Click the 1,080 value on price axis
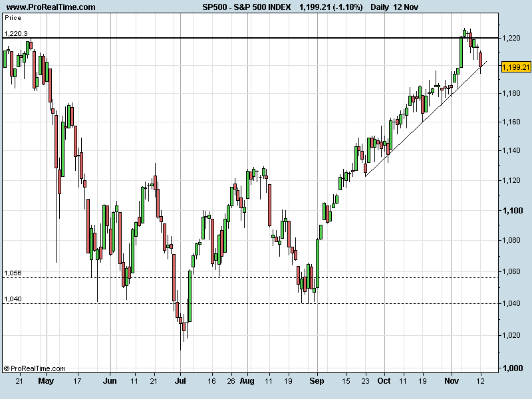This screenshot has width=532, height=399. [511, 240]
